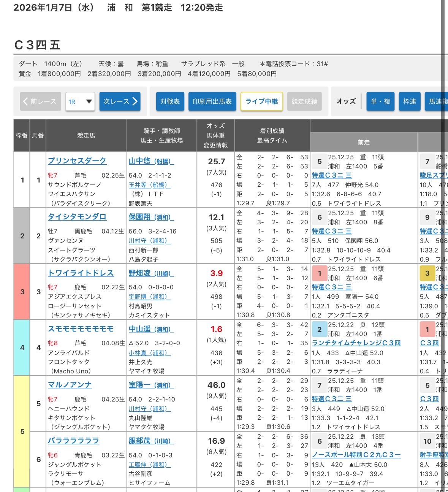Click the 前レース previous race button
This screenshot has height=492, width=448.
click(x=40, y=102)
